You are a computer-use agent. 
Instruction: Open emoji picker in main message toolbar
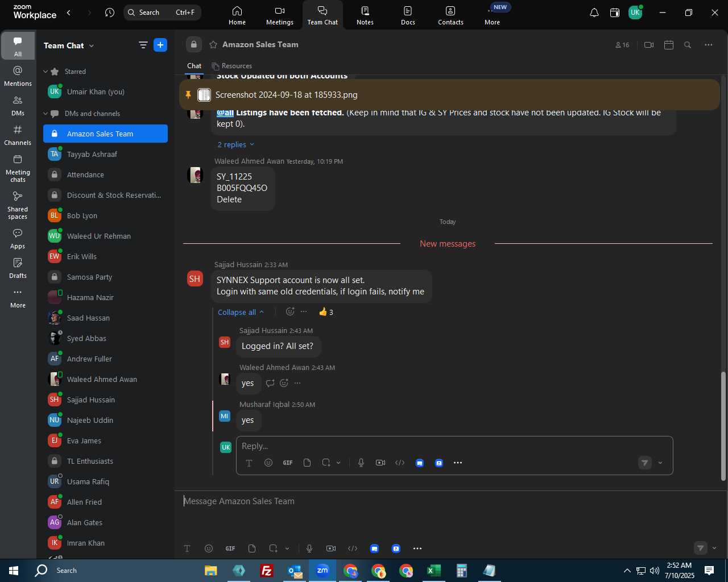209,548
